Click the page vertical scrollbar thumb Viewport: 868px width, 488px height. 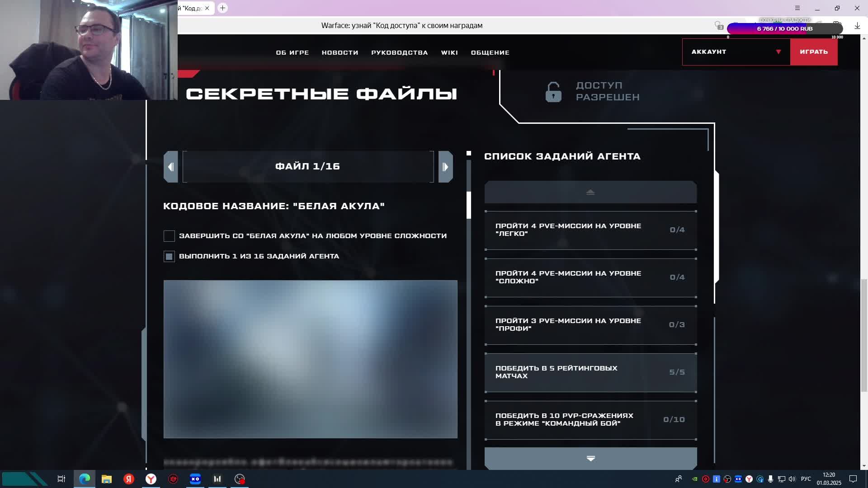864,335
